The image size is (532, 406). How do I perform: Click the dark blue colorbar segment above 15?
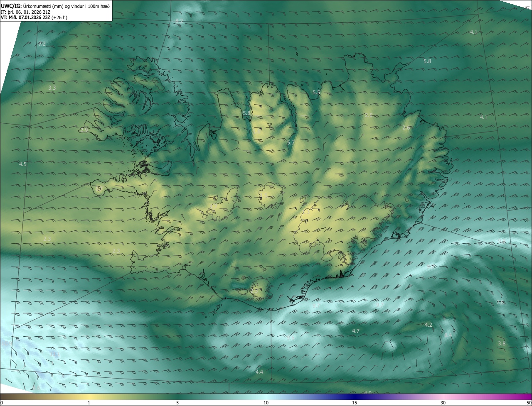point(355,396)
